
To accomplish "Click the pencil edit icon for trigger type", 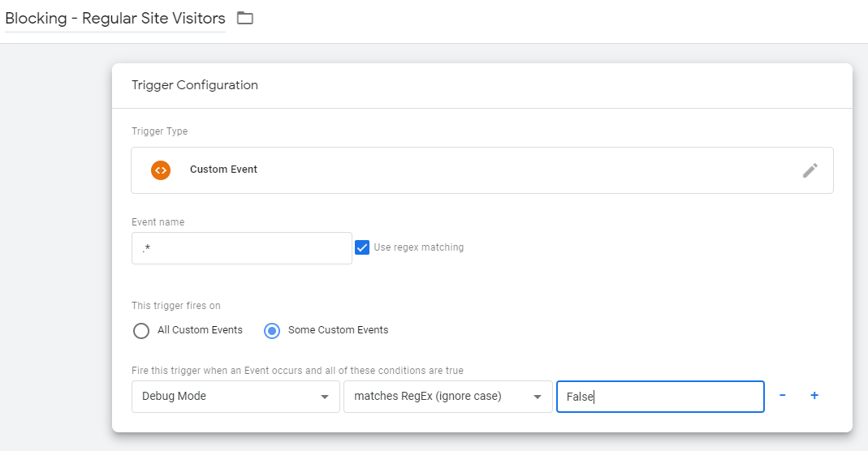I will coord(810,170).
